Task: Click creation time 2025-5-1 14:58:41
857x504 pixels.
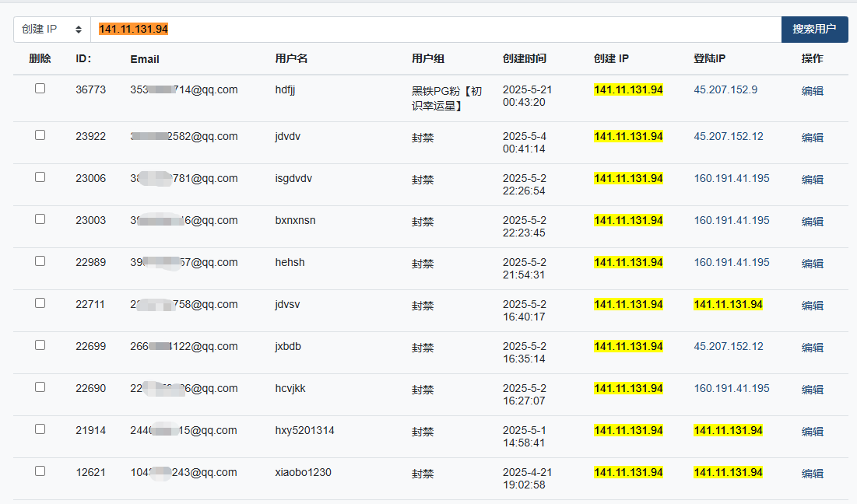Action: 524,437
